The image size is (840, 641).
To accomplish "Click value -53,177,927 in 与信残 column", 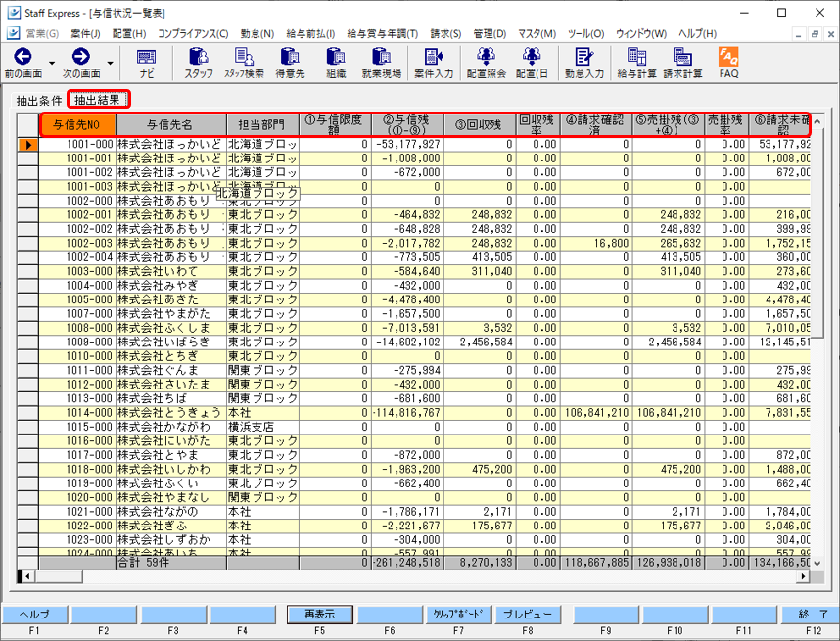I will 407,145.
